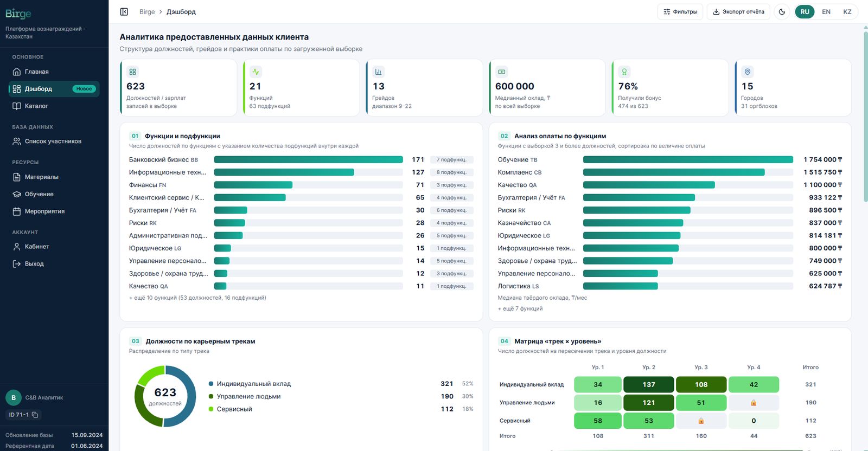Switch interface language to KZ
The height and width of the screenshot is (451, 868).
tap(847, 12)
